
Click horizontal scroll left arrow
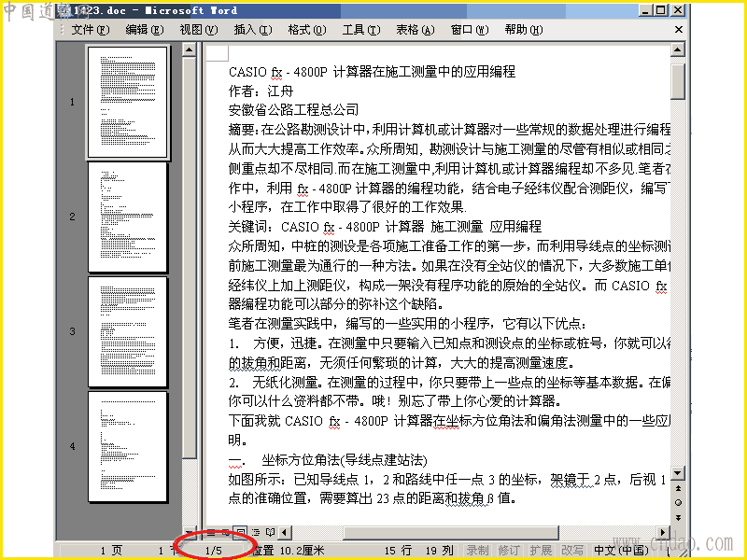click(x=285, y=532)
